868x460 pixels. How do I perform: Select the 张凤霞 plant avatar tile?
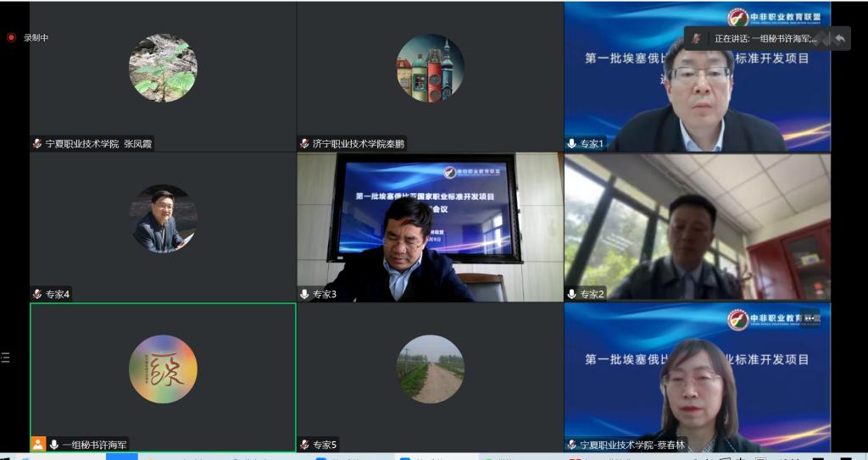[163, 68]
